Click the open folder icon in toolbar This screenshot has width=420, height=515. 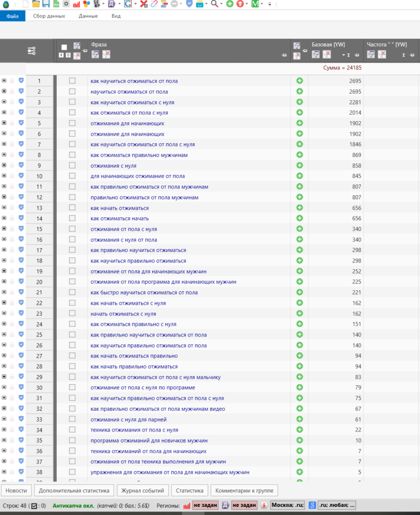tap(36, 4)
